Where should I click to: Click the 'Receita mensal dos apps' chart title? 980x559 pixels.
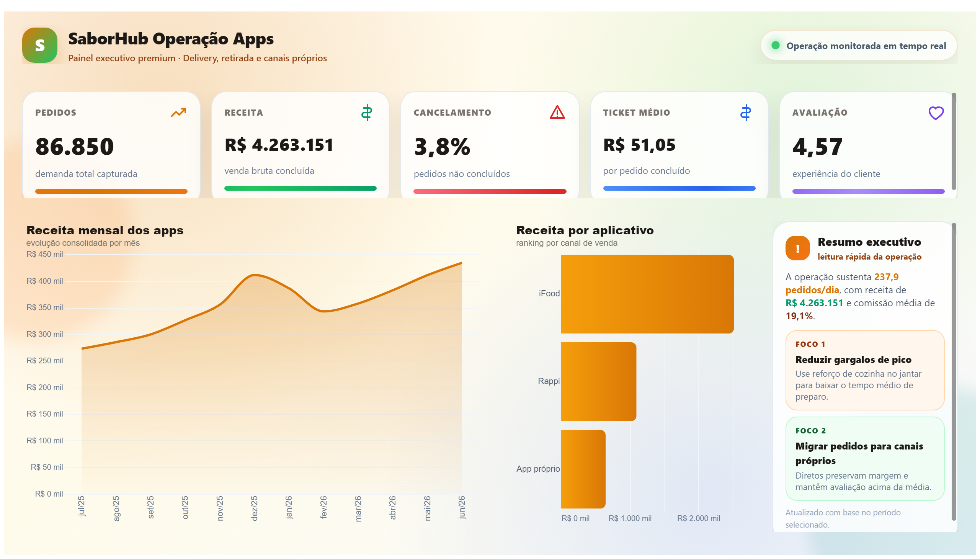105,230
